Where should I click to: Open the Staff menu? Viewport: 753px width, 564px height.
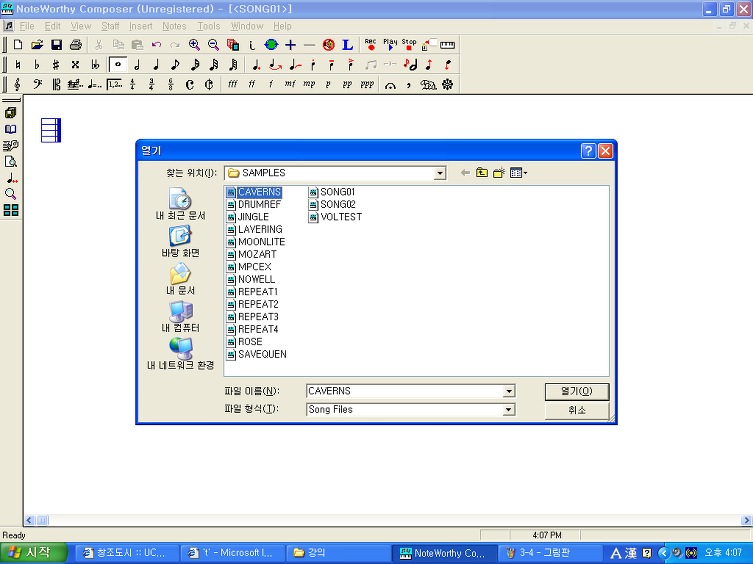(110, 26)
